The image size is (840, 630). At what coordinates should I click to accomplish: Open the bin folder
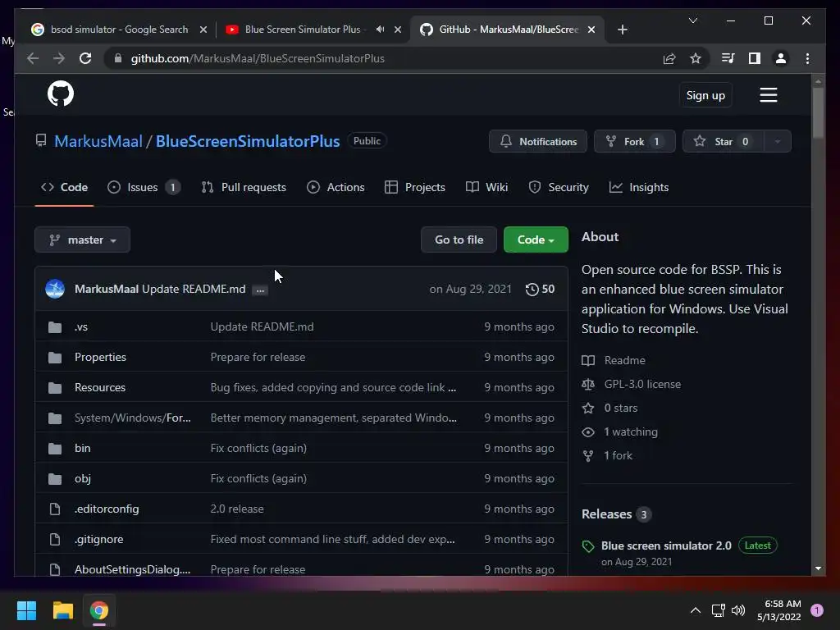coord(83,449)
